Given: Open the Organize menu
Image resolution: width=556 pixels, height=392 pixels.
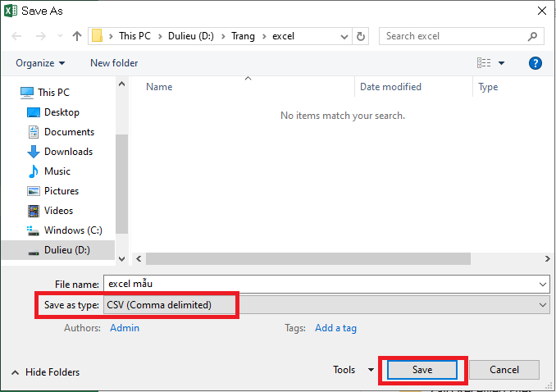Looking at the screenshot, I should [x=40, y=63].
